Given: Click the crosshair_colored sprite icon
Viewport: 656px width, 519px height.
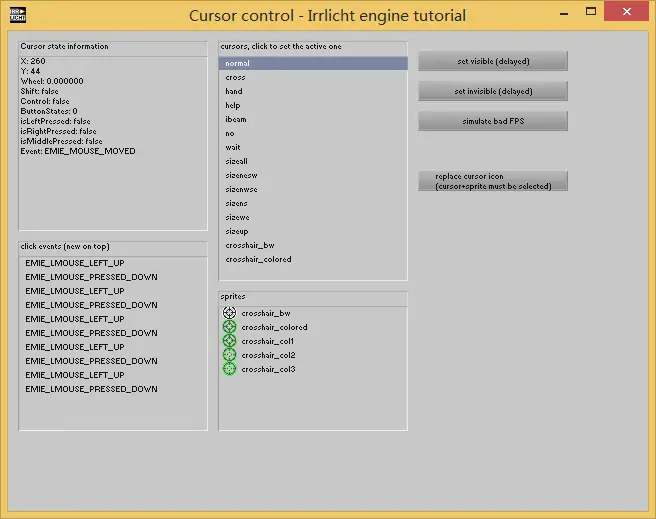Looking at the screenshot, I should [229, 327].
